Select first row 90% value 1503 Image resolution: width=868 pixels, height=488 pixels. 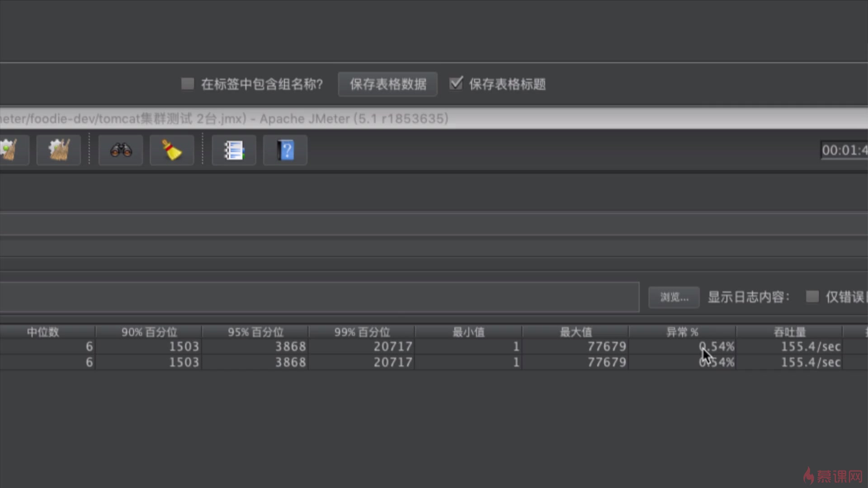click(184, 347)
